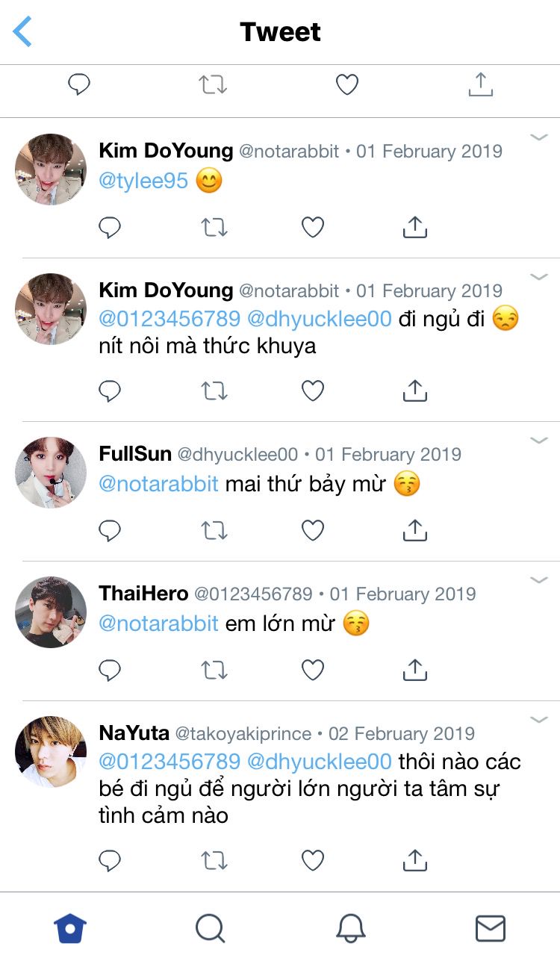Like Kim DoYoung's đi ngủ đi tweet
560x964 pixels.
312,391
